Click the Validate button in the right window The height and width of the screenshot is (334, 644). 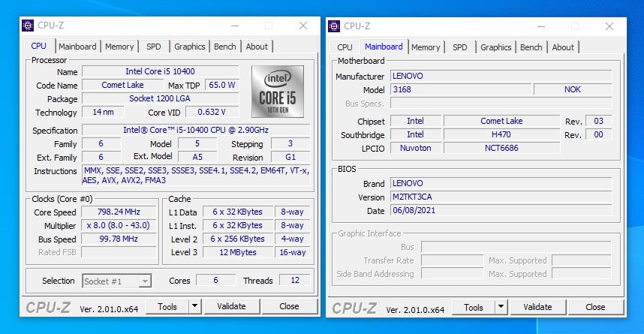tap(537, 307)
